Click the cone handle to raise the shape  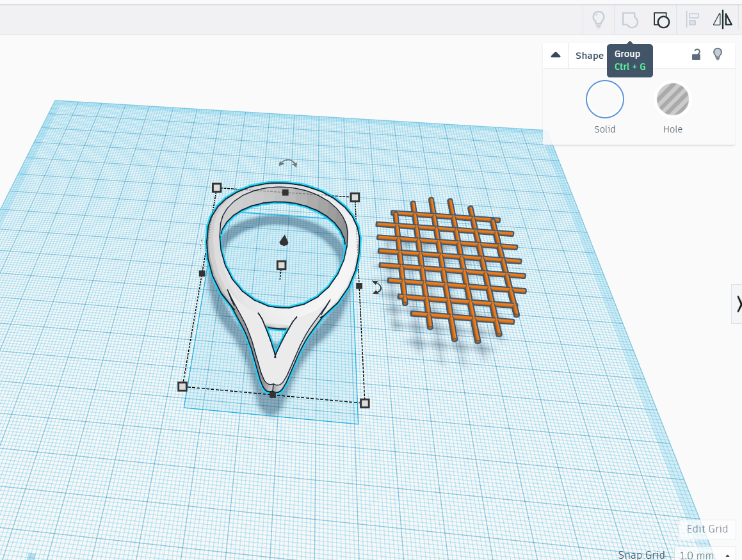tap(284, 240)
